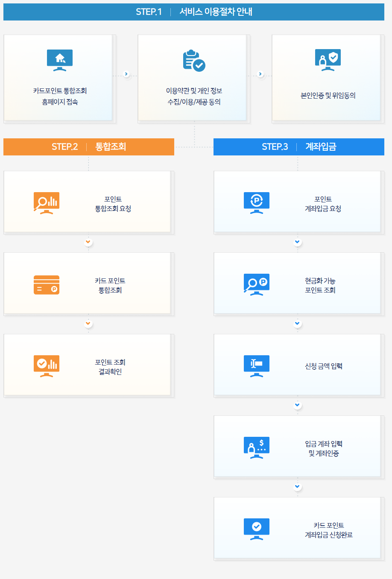
Task: Click the 카드포인트 통합조회 홈페이지 접속 text
Action: [x=60, y=96]
